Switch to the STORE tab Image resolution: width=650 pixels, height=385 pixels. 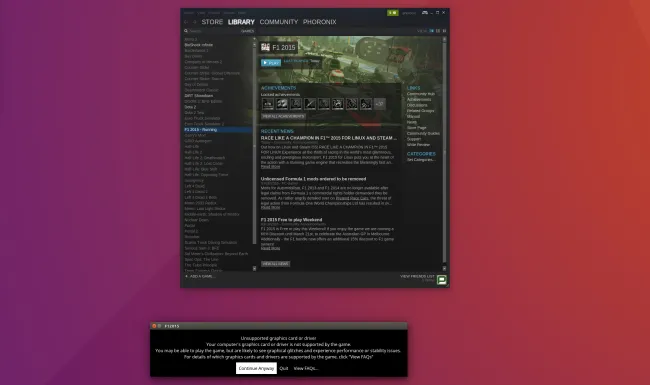[x=212, y=22]
